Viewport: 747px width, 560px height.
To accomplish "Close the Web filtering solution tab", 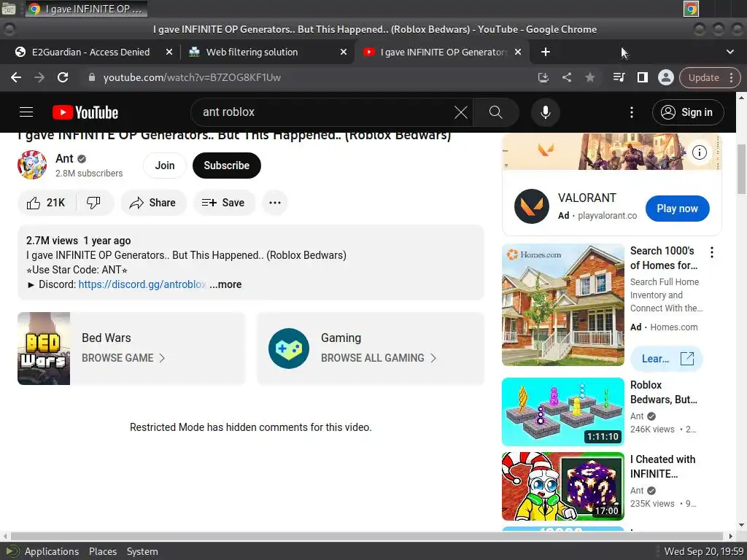I will [x=343, y=52].
